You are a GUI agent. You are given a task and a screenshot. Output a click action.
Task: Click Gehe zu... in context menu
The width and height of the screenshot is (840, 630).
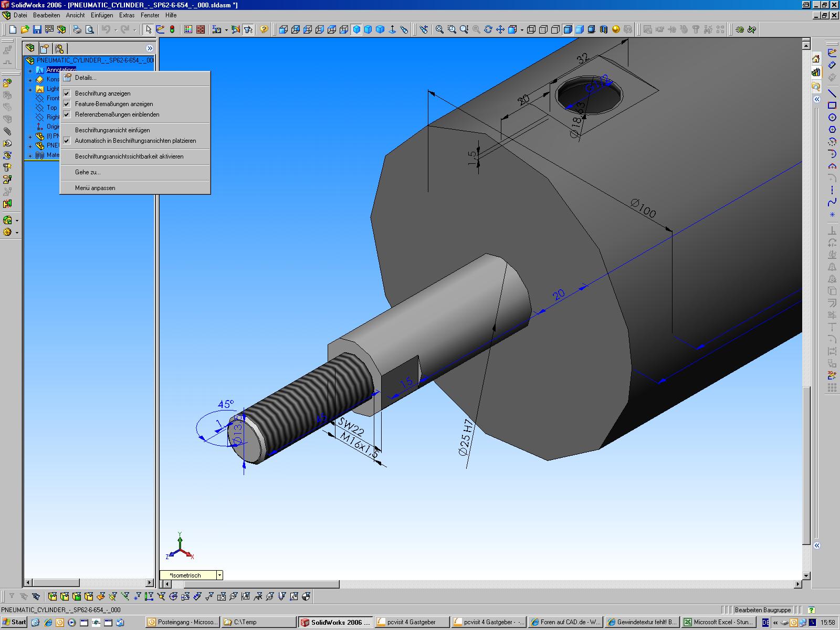point(88,172)
